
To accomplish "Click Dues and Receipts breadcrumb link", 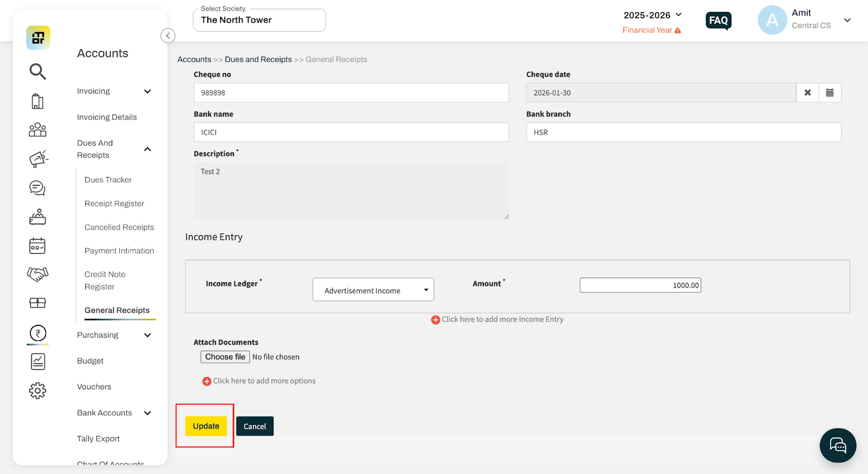I will [x=258, y=59].
